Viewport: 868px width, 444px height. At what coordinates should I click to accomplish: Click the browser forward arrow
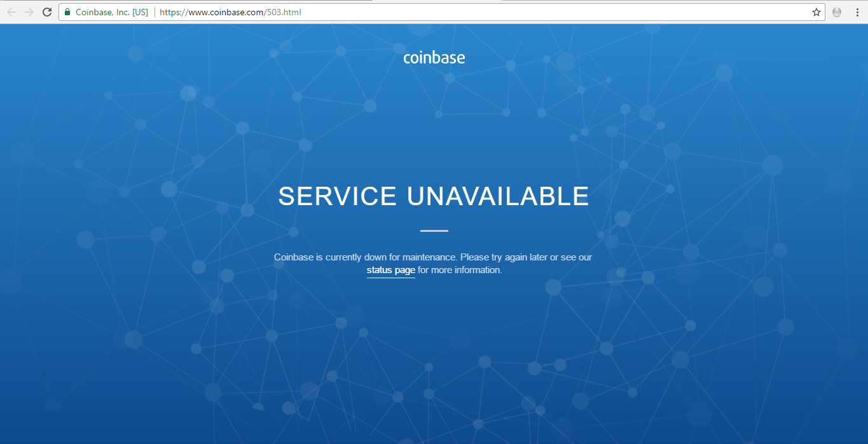tap(29, 12)
